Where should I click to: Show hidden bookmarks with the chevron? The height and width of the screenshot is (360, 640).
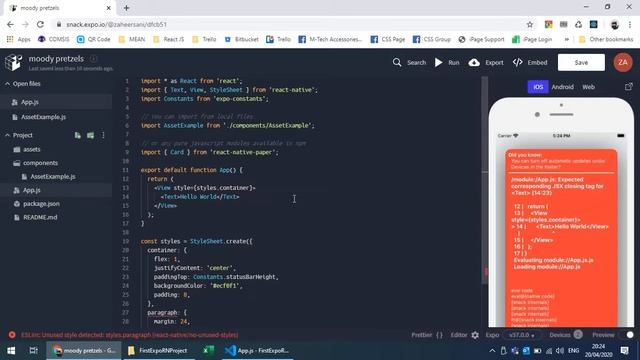(x=567, y=39)
